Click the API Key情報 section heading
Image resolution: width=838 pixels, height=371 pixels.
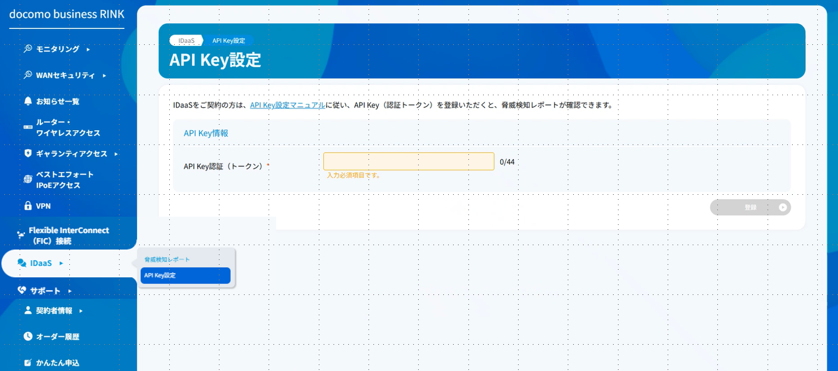206,133
